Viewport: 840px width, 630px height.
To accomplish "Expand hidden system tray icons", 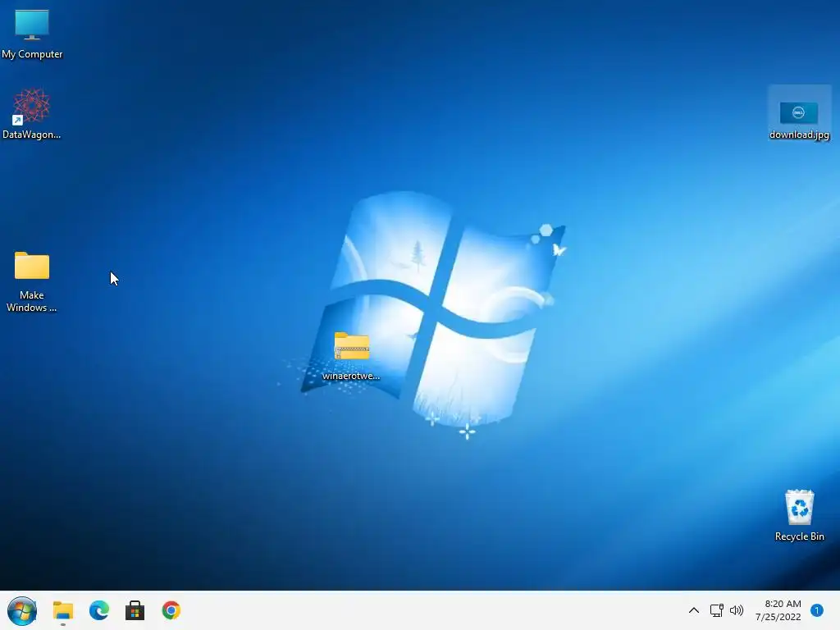I will pyautogui.click(x=694, y=610).
